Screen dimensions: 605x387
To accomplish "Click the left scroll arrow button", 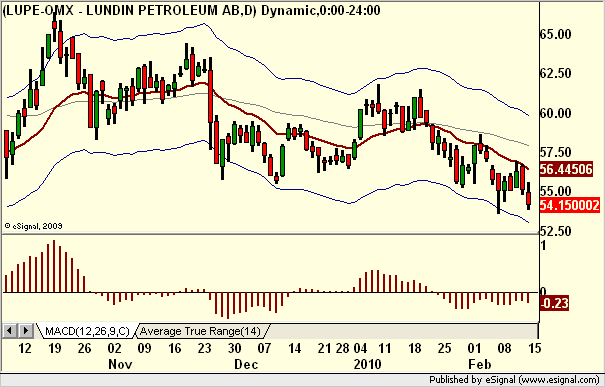I will pos(10,331).
